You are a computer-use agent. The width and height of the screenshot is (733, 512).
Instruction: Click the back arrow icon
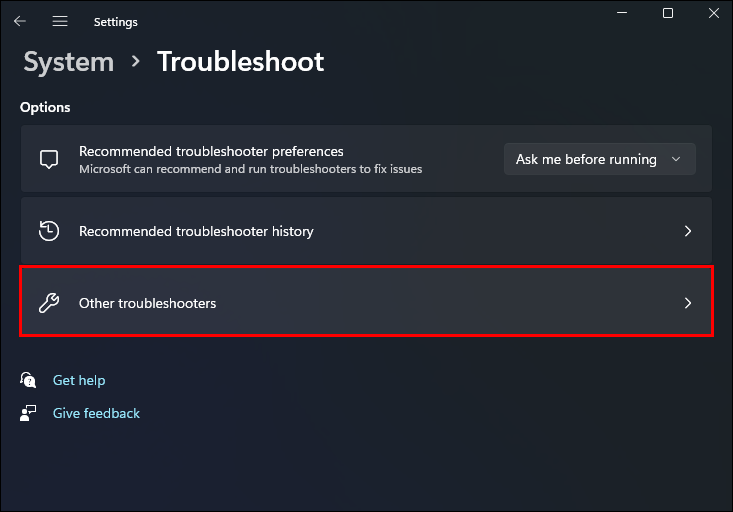(x=20, y=21)
